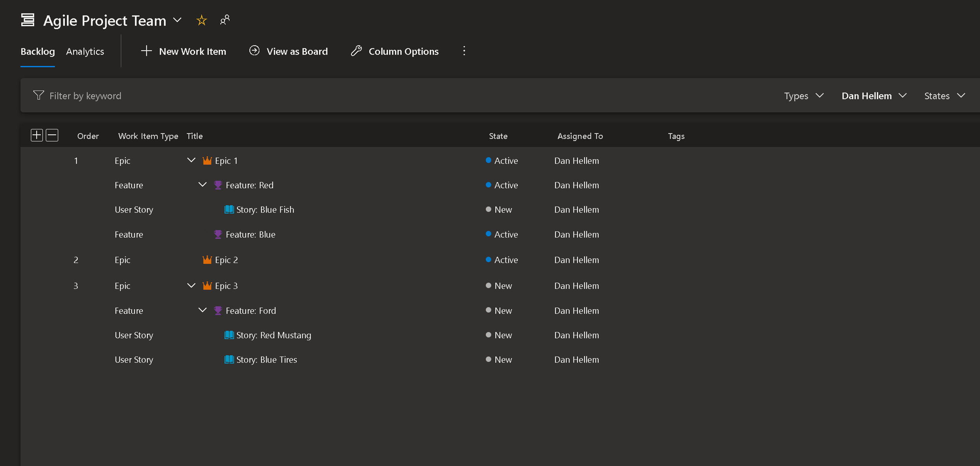Image resolution: width=980 pixels, height=466 pixels.
Task: Click the Epic 1 crown icon
Action: click(x=207, y=160)
